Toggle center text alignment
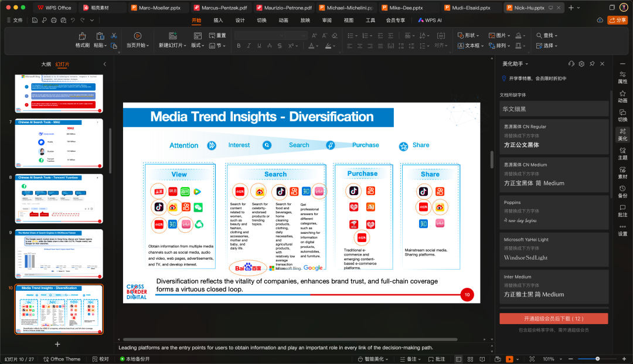 (x=360, y=46)
